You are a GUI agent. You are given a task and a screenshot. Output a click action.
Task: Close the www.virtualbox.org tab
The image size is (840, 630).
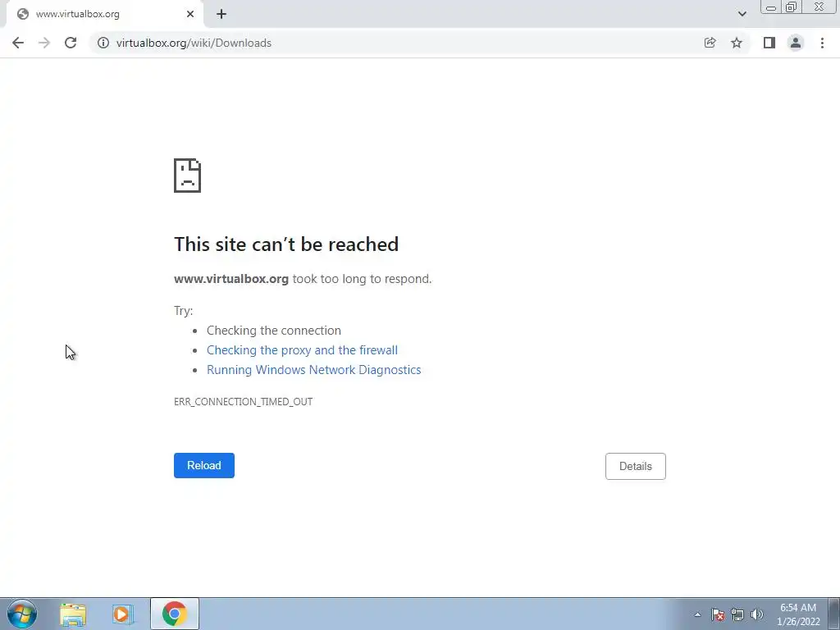click(190, 14)
